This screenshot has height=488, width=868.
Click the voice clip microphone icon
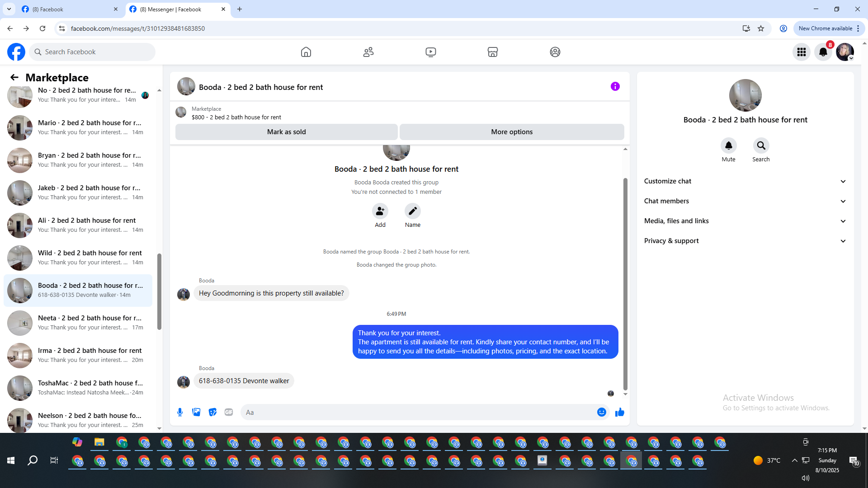point(180,412)
